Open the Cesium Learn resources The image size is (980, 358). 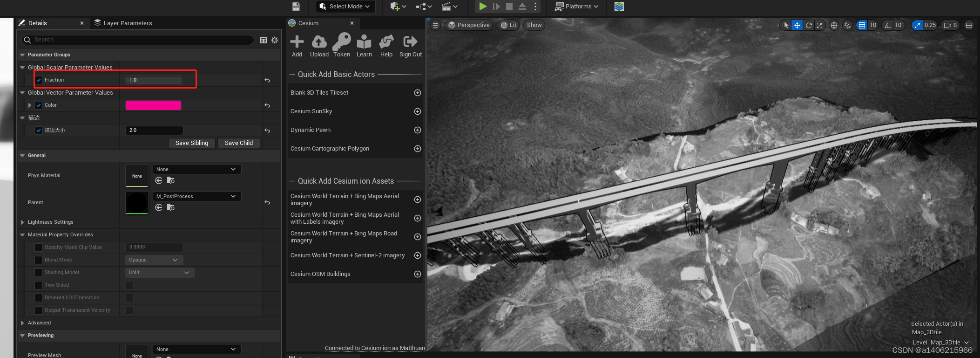coord(364,46)
